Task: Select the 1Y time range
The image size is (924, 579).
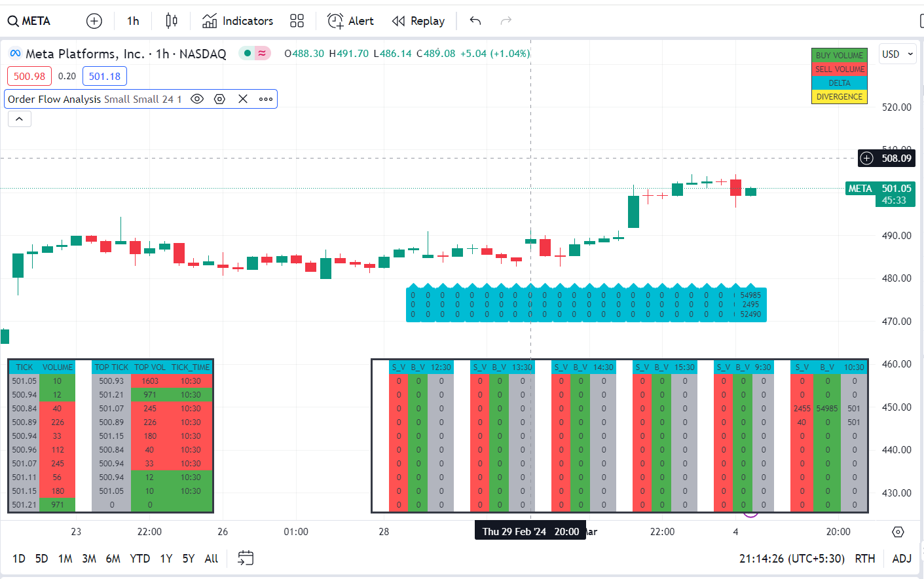Action: (x=166, y=559)
